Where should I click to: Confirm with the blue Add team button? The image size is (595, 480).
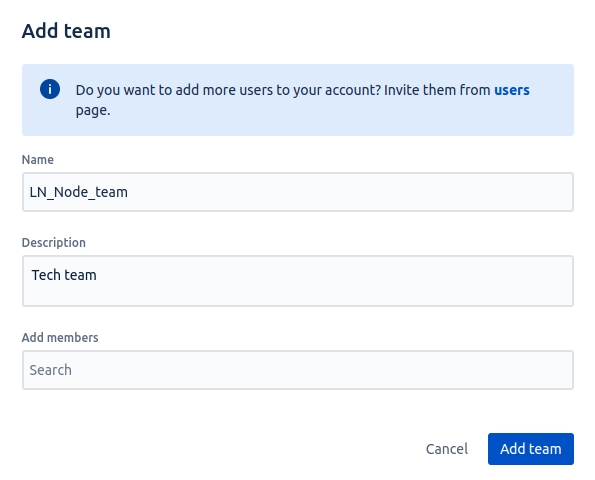531,449
